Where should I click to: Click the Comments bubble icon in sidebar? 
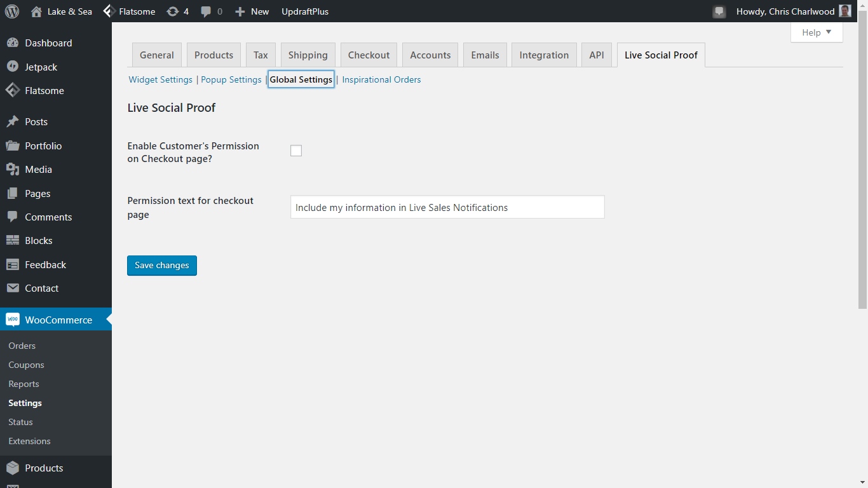click(13, 217)
